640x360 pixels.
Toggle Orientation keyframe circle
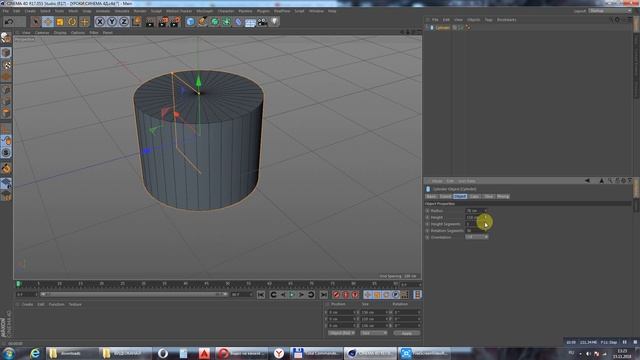427,237
